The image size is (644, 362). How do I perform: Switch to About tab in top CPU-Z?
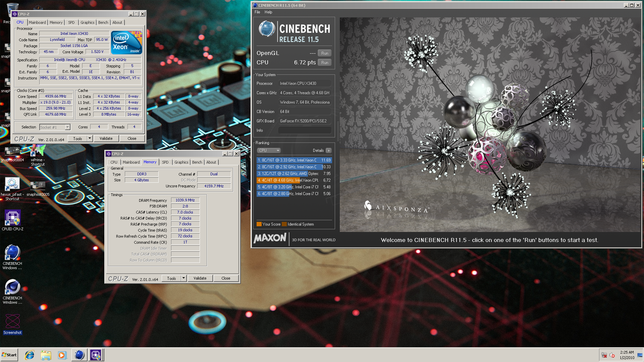click(x=117, y=22)
